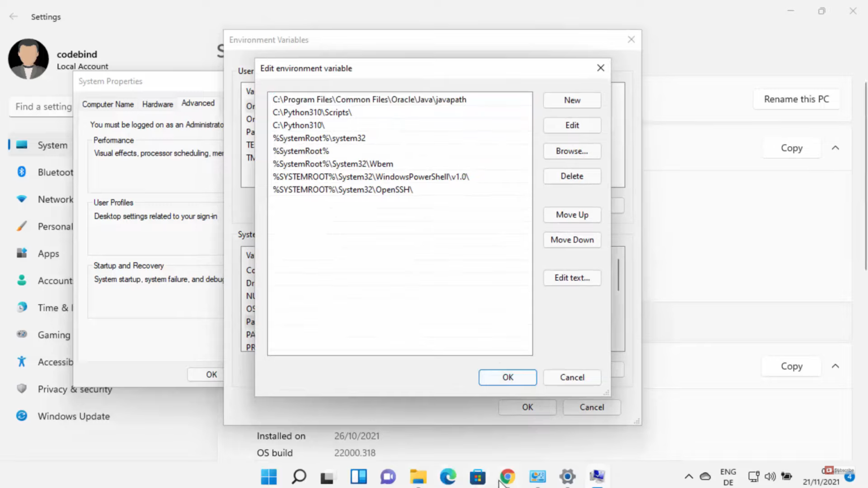Screen dimensions: 868x488
Task: Open the volume control in system tray
Action: [770, 476]
